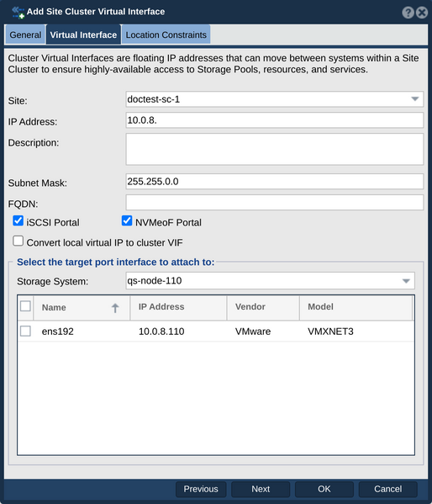Screen dimensions: 432x504
Task: Open the Location Constraints tab
Action: pyautogui.click(x=166, y=34)
